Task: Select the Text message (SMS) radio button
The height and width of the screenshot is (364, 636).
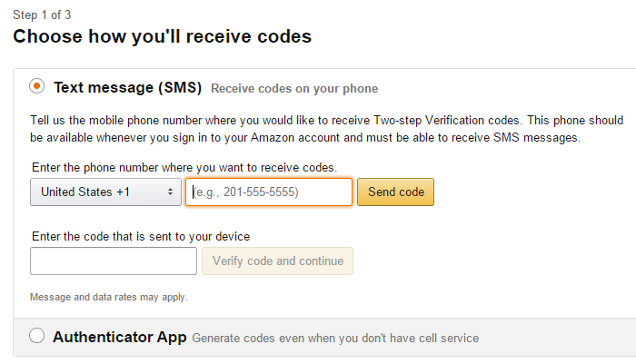Action: coord(37,86)
